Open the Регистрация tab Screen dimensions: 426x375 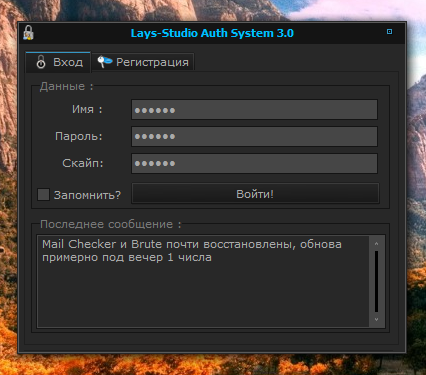pyautogui.click(x=143, y=62)
